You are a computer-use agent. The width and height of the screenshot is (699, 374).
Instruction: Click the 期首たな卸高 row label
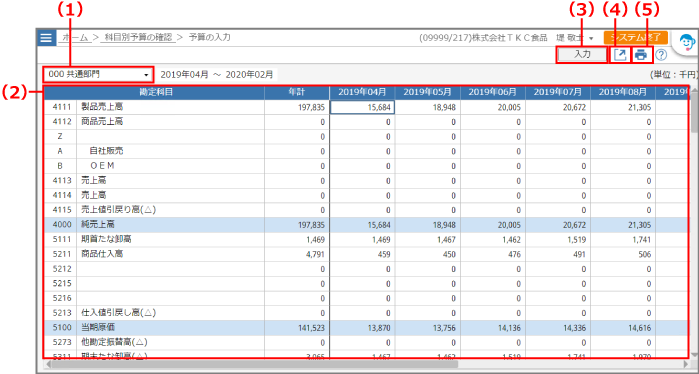pyautogui.click(x=106, y=239)
